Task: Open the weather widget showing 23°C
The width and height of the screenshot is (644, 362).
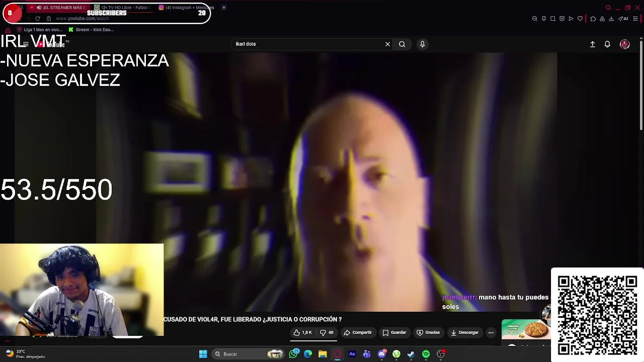Action: (x=25, y=354)
